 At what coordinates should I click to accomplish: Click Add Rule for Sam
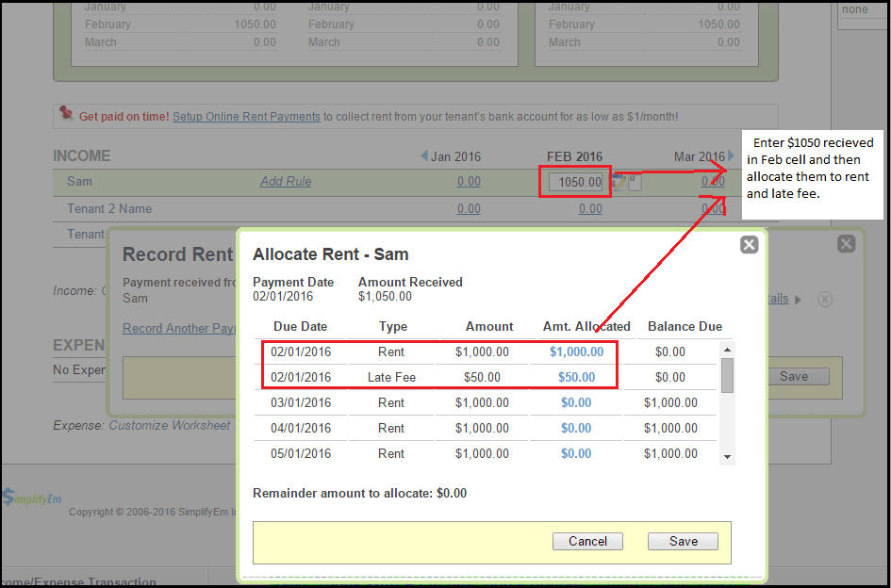286,181
